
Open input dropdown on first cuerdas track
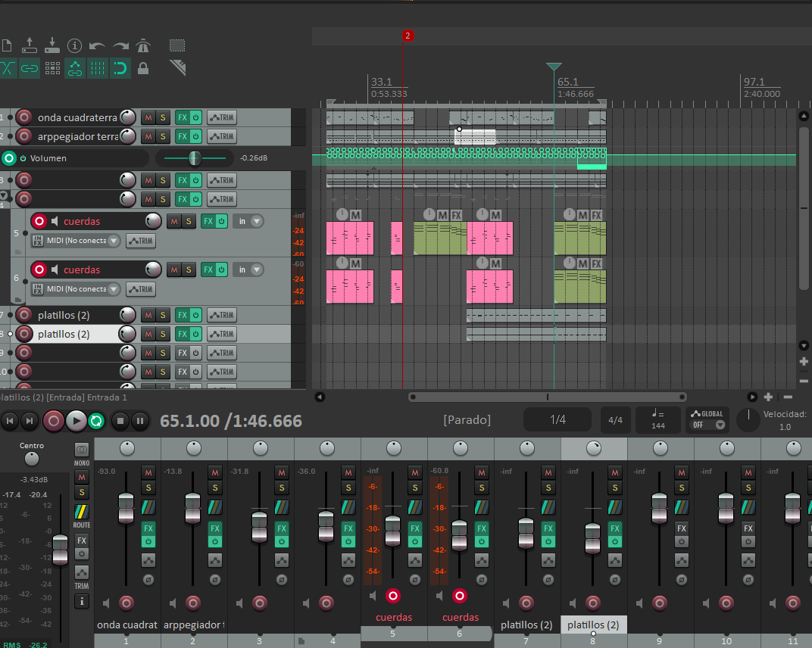248,222
